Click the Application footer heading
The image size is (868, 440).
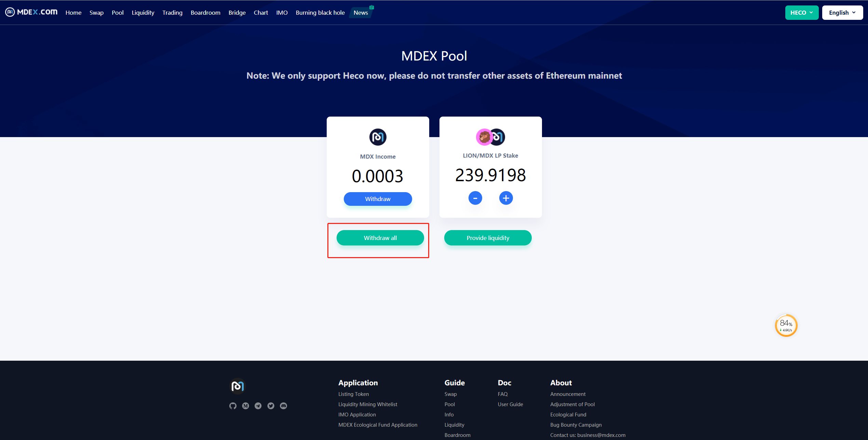point(358,383)
